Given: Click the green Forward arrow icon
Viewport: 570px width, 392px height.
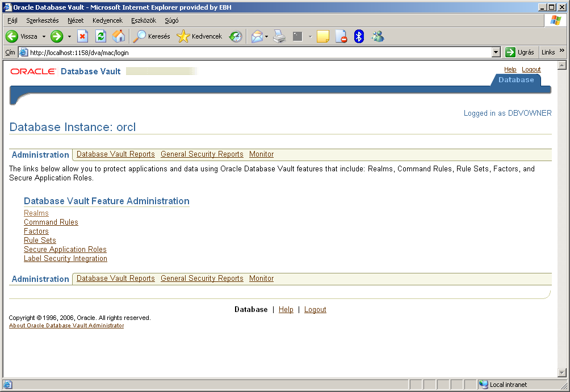Looking at the screenshot, I should [57, 36].
